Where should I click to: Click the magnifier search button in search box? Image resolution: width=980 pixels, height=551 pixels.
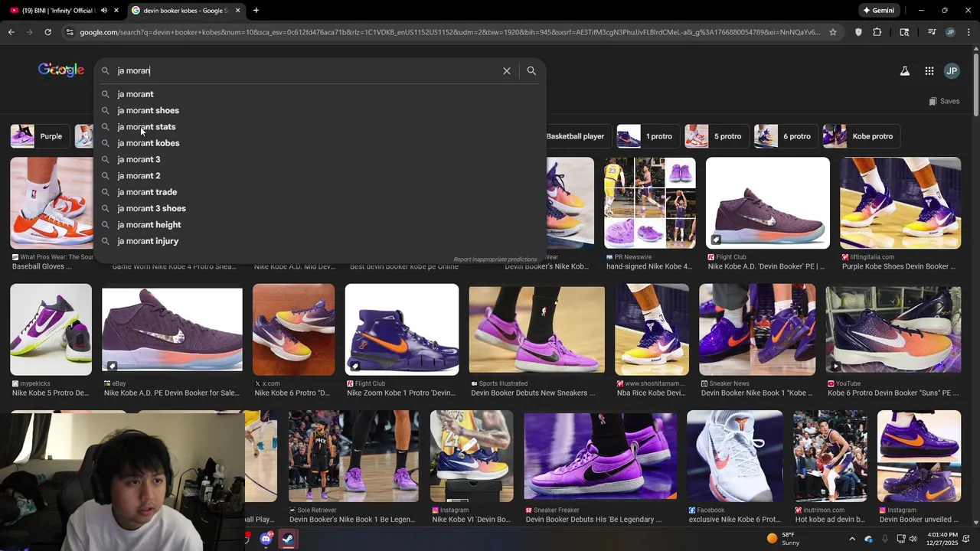tap(531, 70)
